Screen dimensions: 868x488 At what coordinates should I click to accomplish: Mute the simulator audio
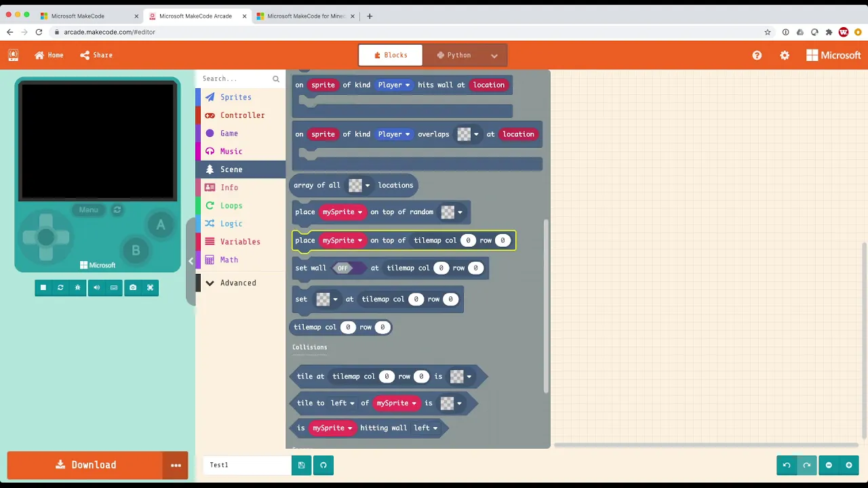pyautogui.click(x=96, y=287)
